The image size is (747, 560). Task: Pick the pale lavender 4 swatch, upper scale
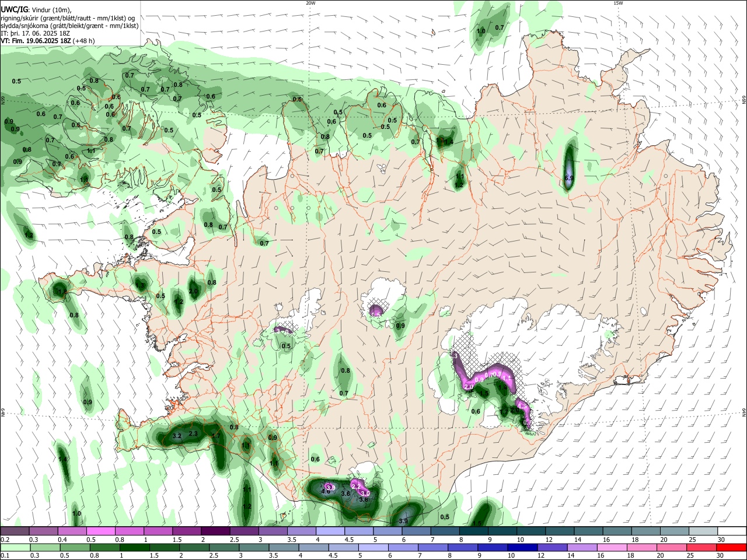point(330,531)
